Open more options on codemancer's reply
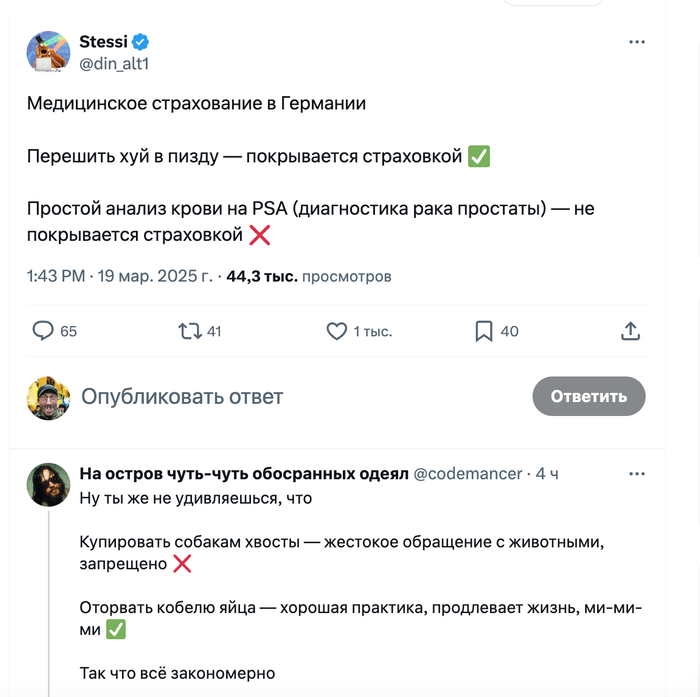 pos(637,473)
